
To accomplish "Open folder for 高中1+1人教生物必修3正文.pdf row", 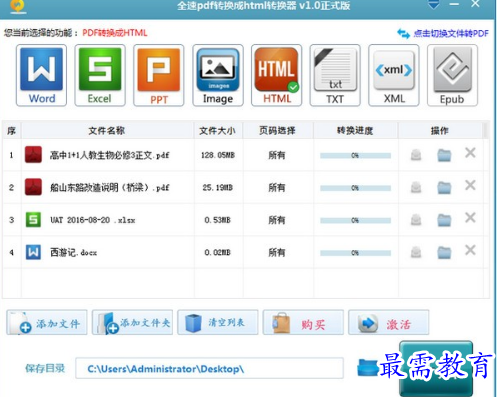I will [444, 155].
